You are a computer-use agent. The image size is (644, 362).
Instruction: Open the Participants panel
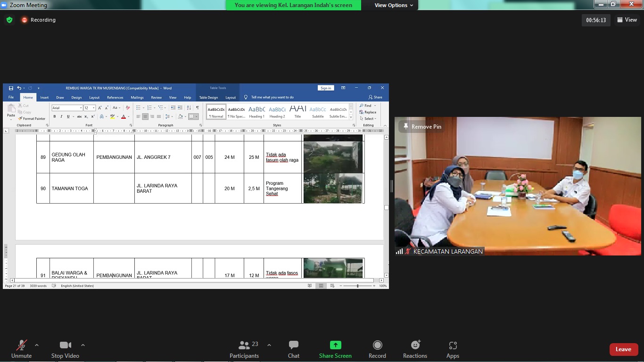[244, 349]
